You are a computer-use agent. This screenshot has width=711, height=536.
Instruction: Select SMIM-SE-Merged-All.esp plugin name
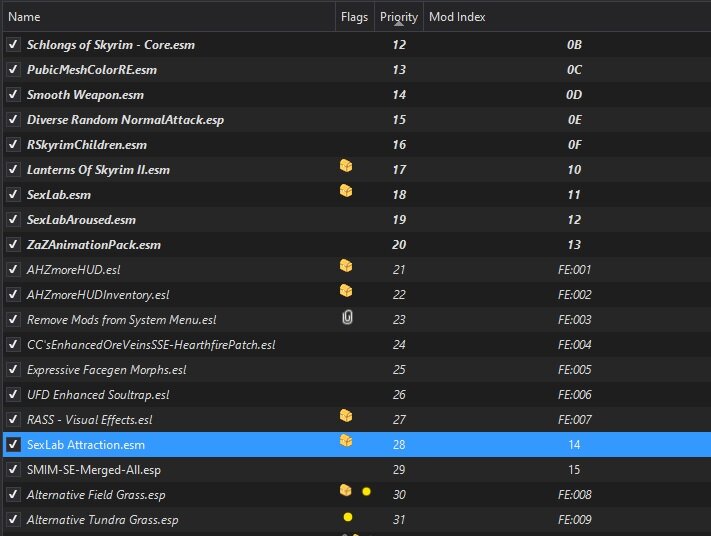[93, 470]
